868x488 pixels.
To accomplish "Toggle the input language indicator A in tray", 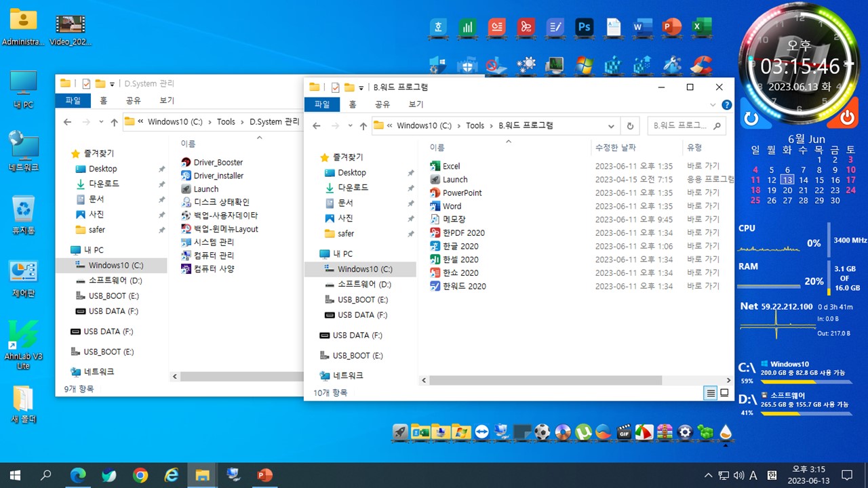I will click(753, 475).
